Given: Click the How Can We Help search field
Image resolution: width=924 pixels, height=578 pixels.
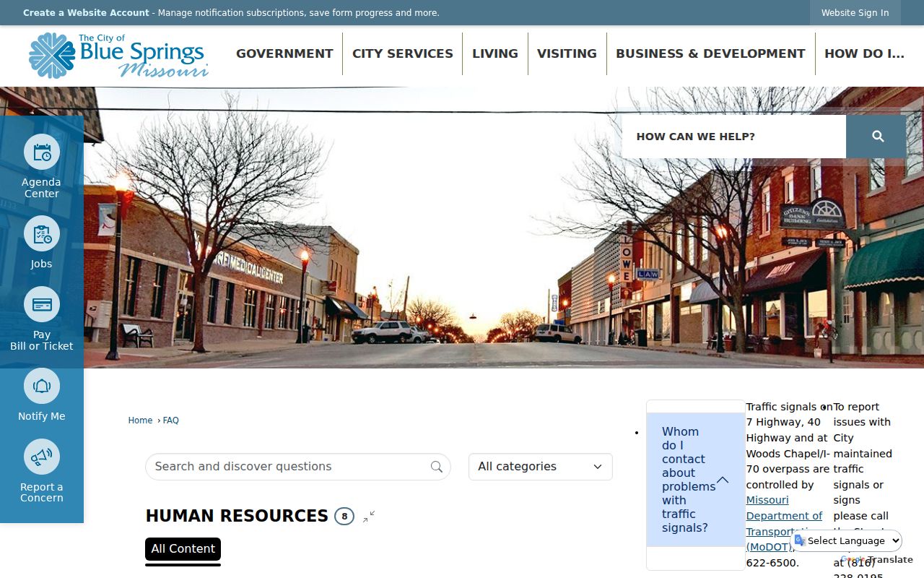Looking at the screenshot, I should 734,137.
